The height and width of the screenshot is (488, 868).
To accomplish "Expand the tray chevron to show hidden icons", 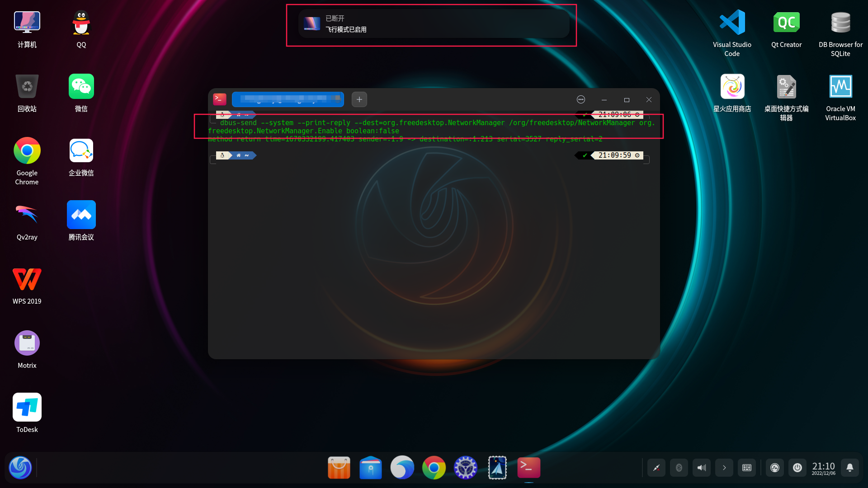I will pos(724,468).
